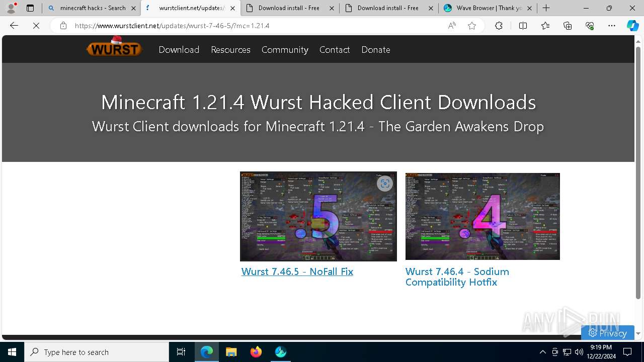Launch Copilot sidebar
Image resolution: width=644 pixels, height=362 pixels.
point(632,26)
